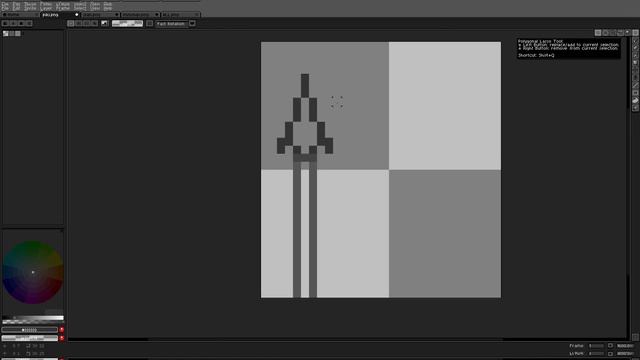Click the arrow button after Fast Rotation
Viewport: 640px width, 360px height.
(x=192, y=24)
